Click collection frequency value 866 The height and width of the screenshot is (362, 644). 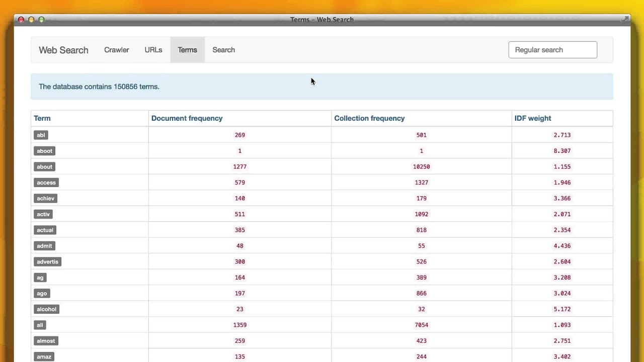[421, 293]
